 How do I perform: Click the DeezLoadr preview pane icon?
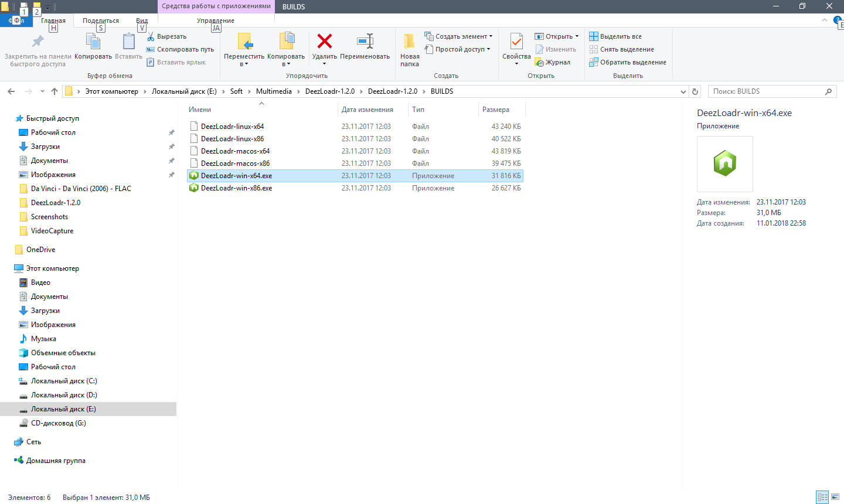point(725,164)
